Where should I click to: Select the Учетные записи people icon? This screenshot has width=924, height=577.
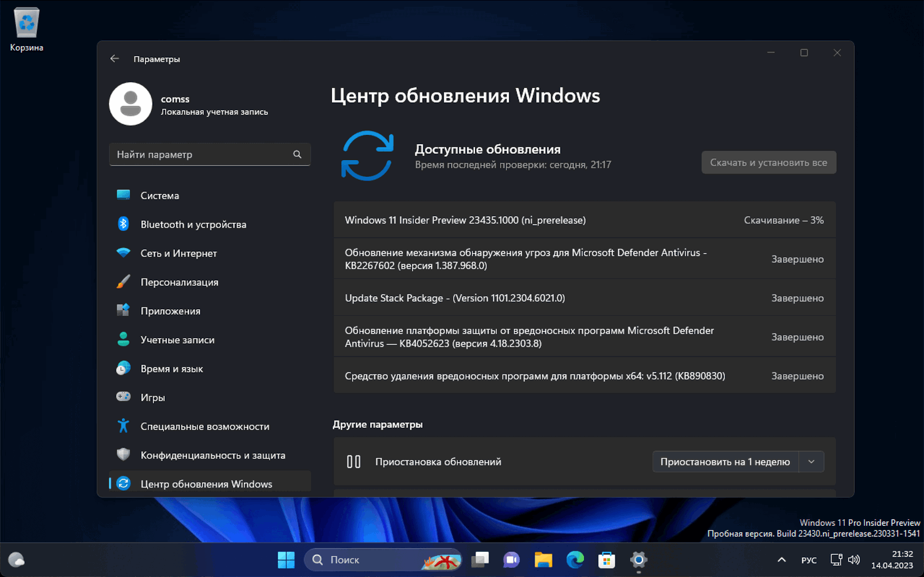tap(123, 339)
